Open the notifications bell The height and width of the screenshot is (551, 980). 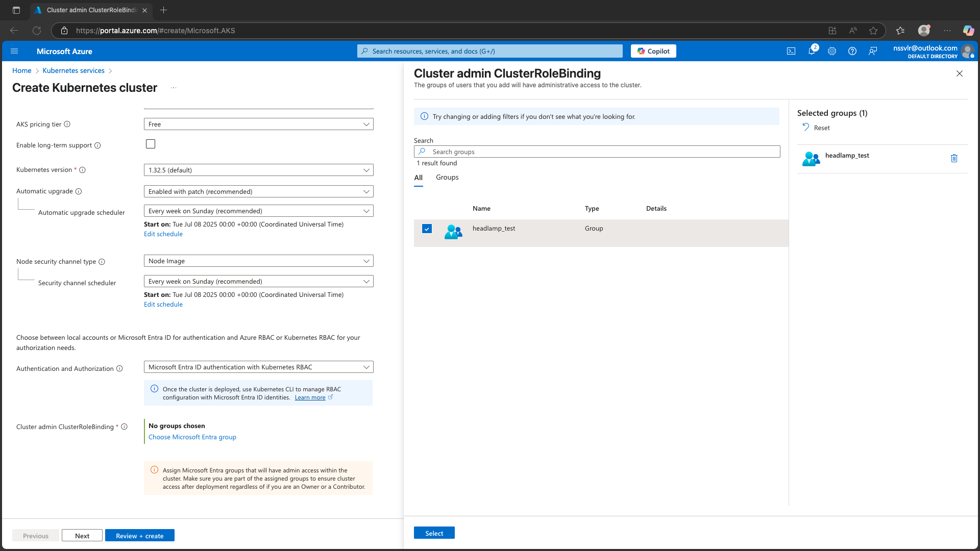[812, 51]
